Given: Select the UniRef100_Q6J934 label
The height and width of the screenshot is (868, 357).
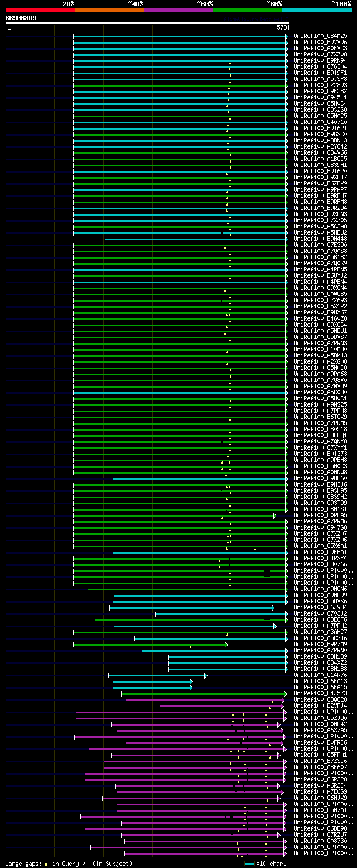Looking at the screenshot, I should 320,607.
